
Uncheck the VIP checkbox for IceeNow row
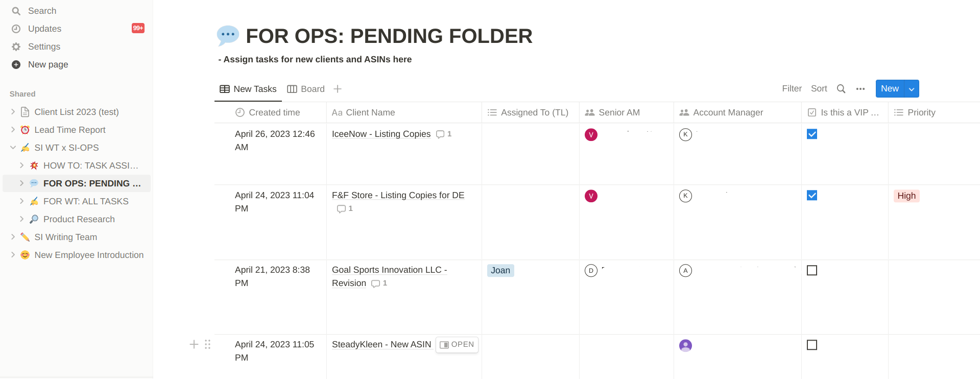pos(812,134)
